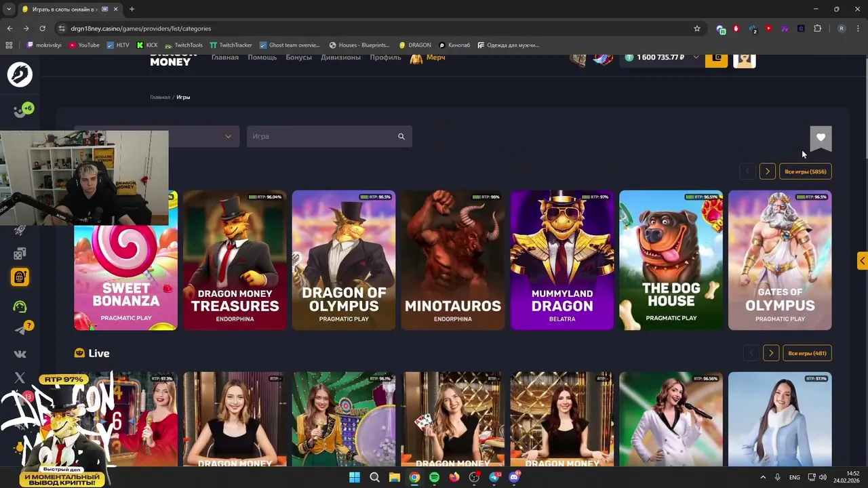Expand the balance currency dropdown chevron
The height and width of the screenshot is (488, 868).
coord(695,58)
